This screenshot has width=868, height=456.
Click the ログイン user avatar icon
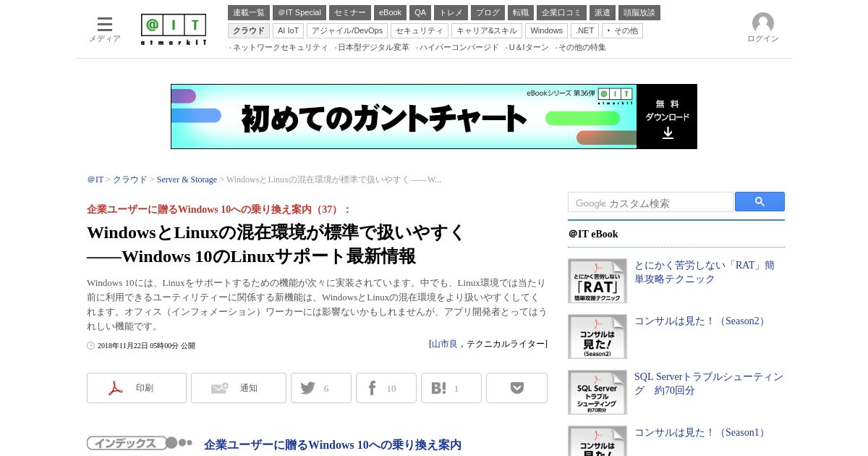pyautogui.click(x=763, y=23)
